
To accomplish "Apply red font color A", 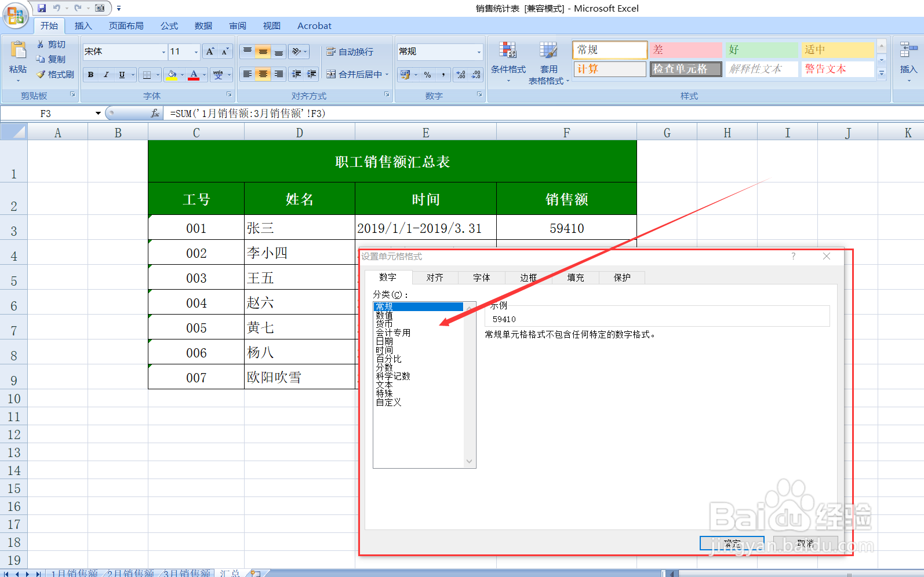I will (194, 75).
